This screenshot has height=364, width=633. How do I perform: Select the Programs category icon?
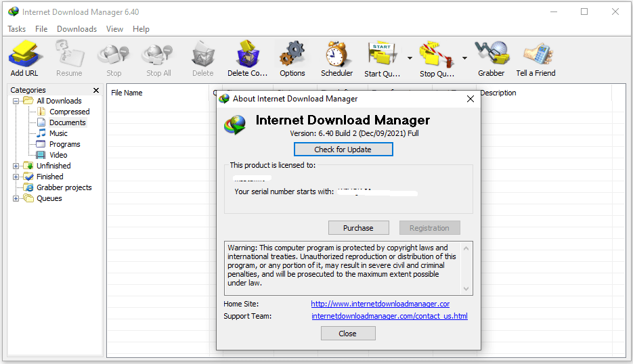tap(41, 144)
